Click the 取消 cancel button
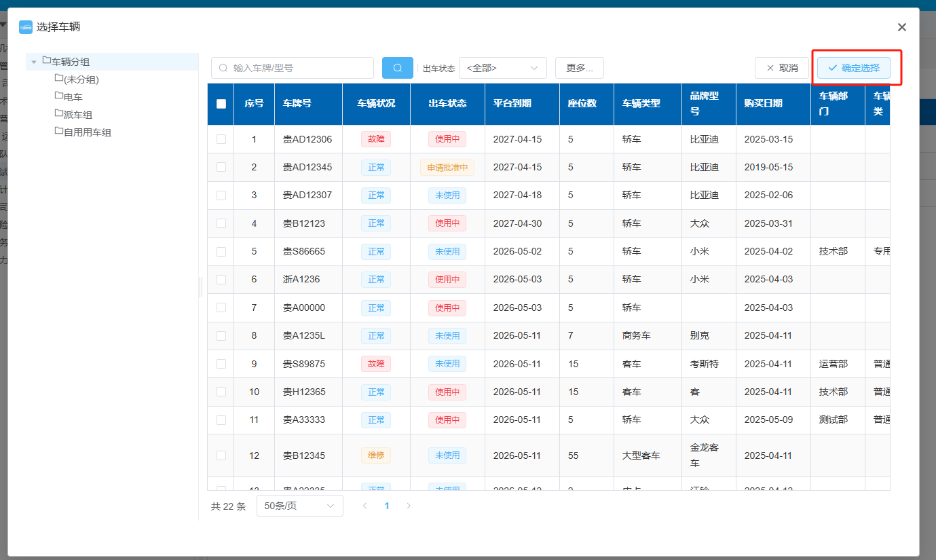Viewport: 936px width, 560px height. (x=781, y=68)
